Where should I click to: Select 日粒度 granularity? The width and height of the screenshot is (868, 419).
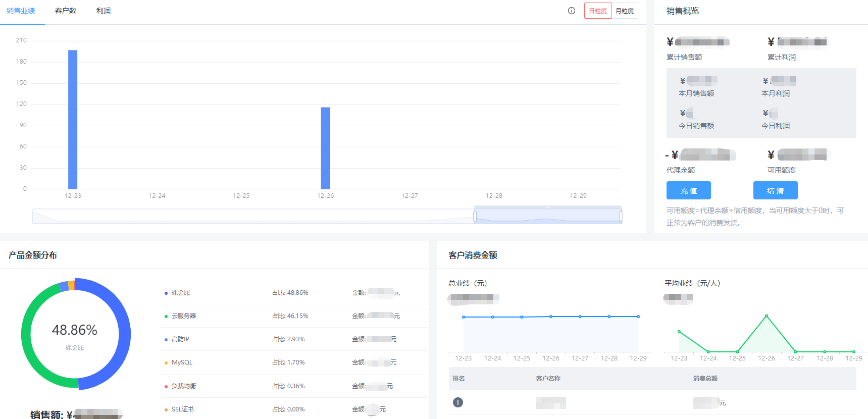click(598, 11)
